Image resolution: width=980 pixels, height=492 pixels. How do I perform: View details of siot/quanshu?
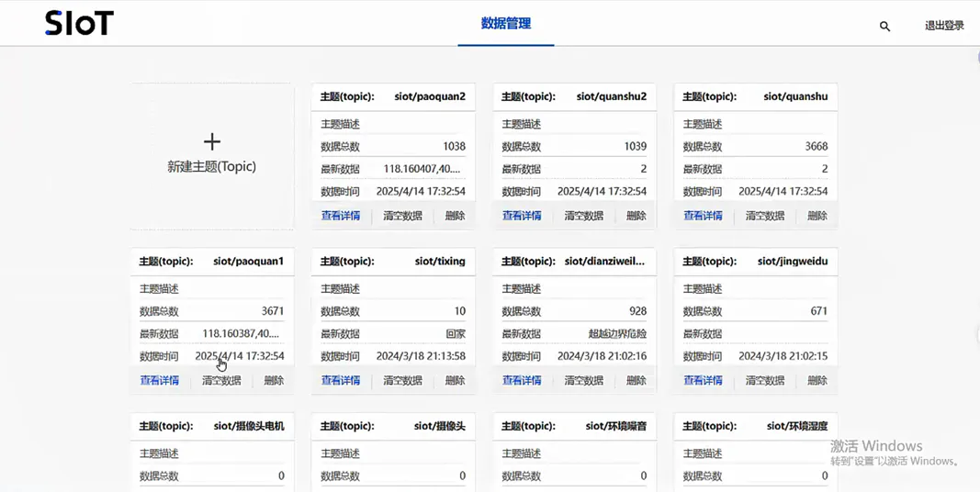pyautogui.click(x=703, y=216)
